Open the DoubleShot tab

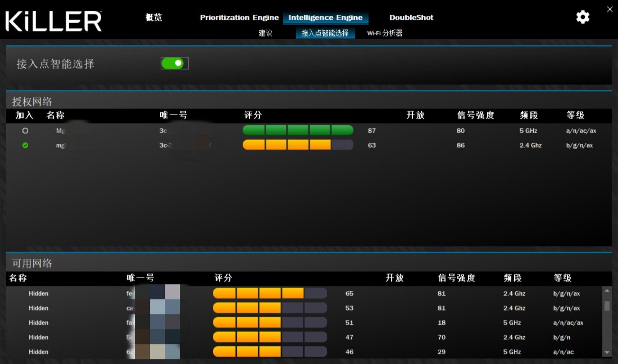[411, 18]
